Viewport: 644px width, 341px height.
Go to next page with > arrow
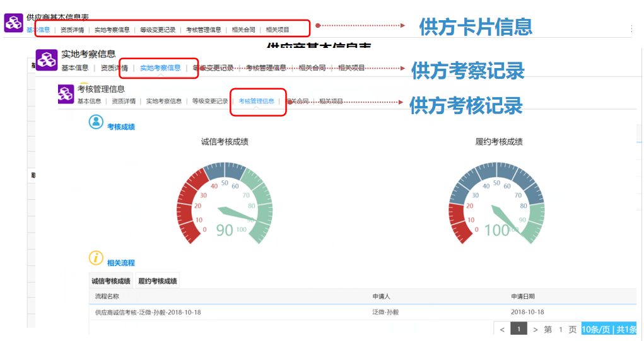pyautogui.click(x=536, y=330)
